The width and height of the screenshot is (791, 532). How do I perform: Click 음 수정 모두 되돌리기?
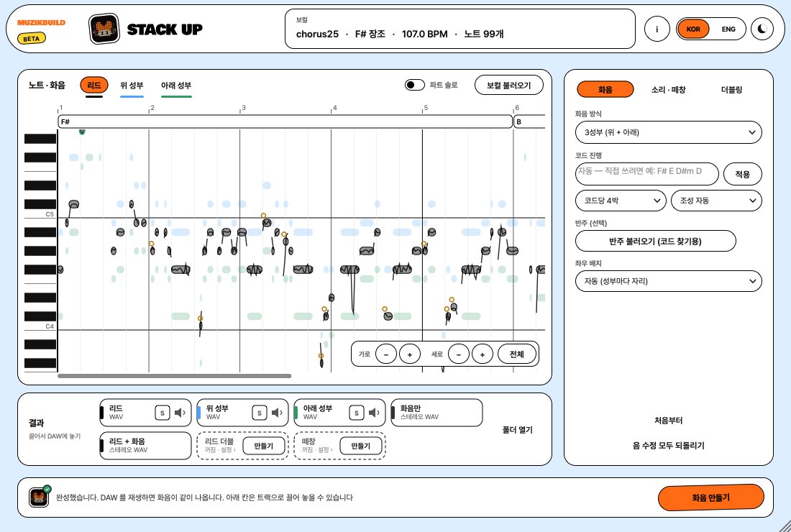[669, 445]
